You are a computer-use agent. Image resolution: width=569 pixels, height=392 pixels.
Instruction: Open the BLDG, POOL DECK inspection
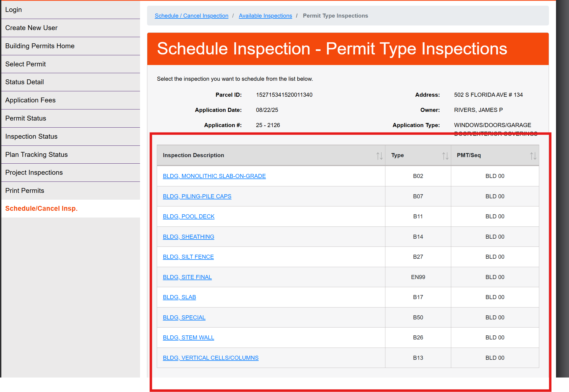pos(188,216)
